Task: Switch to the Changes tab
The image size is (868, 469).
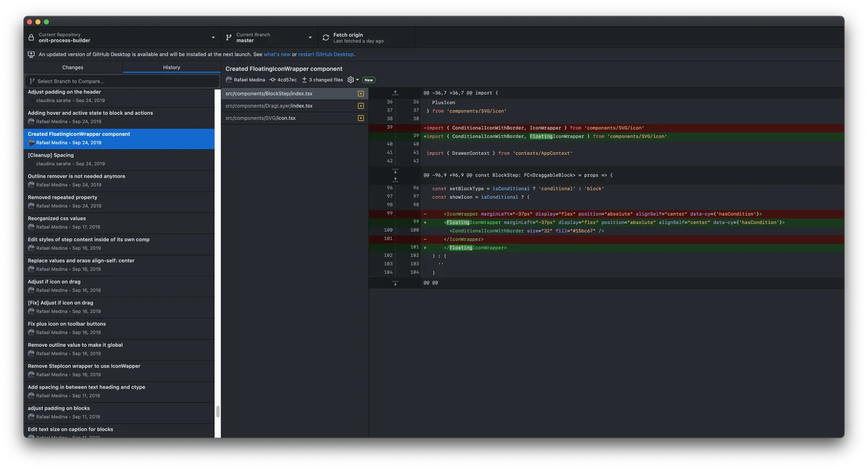Action: coord(73,67)
